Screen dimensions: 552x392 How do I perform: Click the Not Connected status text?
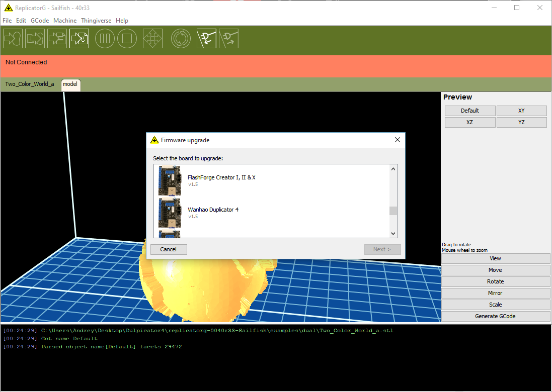[x=26, y=62]
